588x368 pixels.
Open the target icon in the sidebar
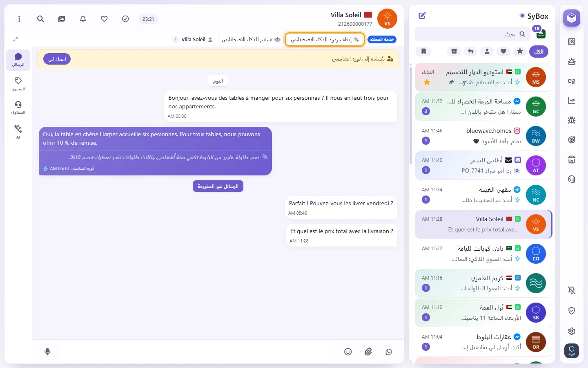[x=572, y=140]
